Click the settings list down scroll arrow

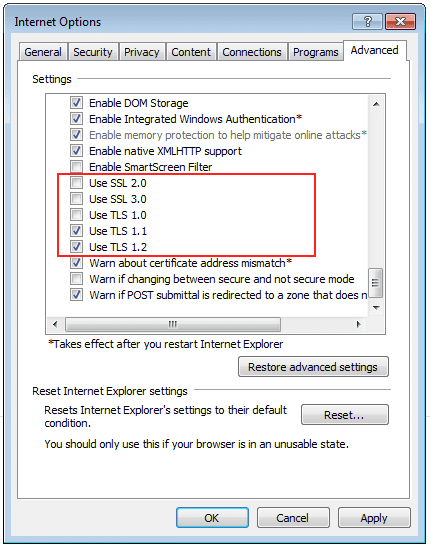coord(376,308)
